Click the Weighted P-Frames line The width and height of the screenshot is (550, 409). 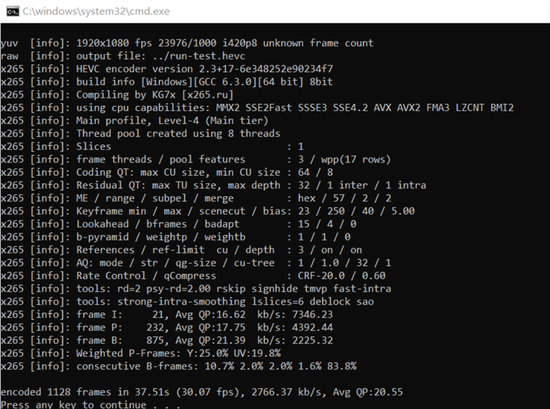(178, 354)
